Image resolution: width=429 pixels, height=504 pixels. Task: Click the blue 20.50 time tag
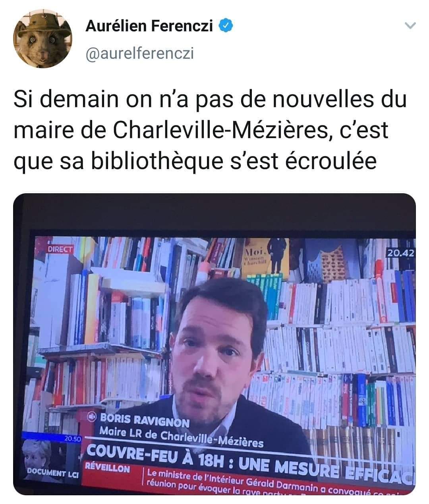tap(72, 439)
